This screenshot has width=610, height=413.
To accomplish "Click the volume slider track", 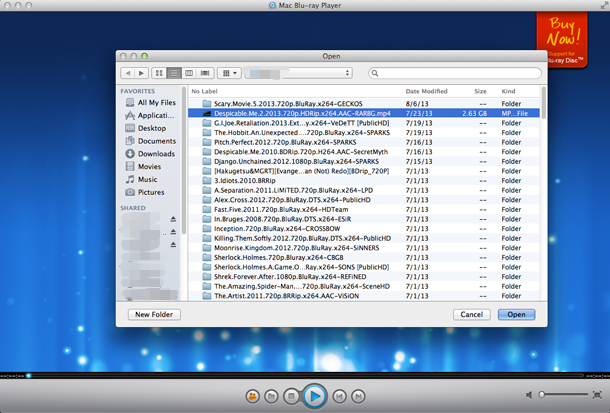I will point(565,397).
